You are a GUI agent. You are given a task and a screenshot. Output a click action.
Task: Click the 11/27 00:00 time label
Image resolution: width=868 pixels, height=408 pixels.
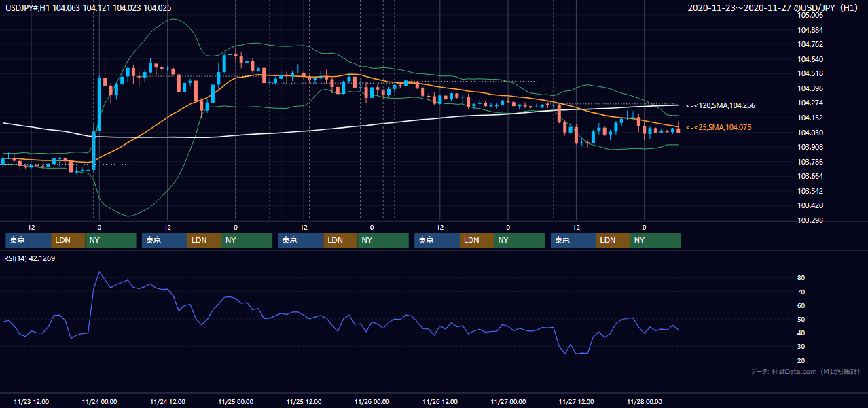tap(508, 401)
